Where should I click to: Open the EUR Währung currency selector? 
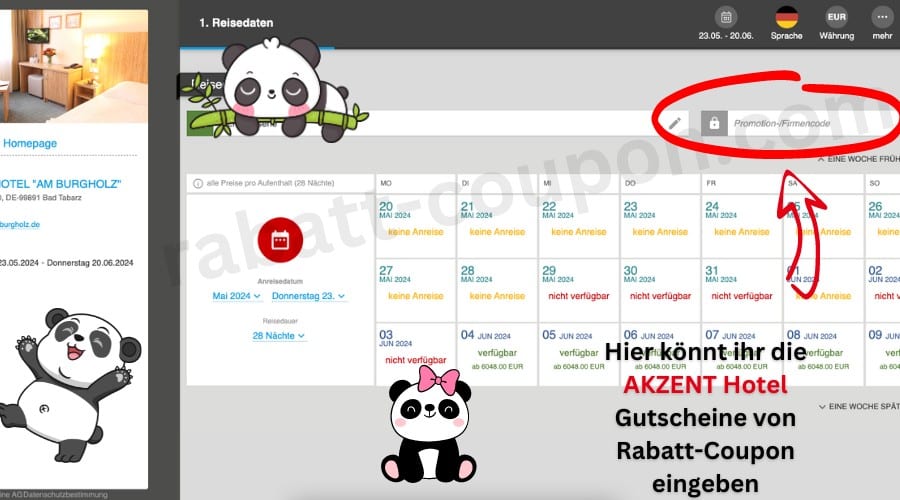[836, 17]
